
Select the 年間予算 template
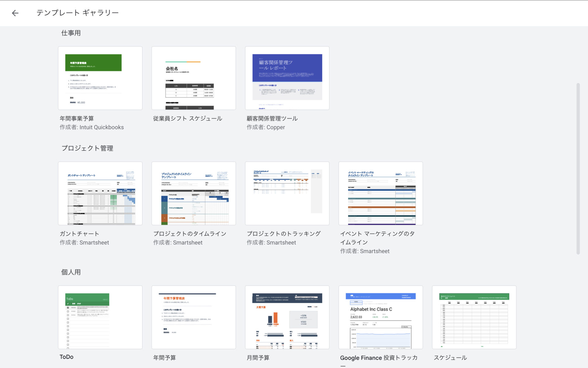point(194,317)
